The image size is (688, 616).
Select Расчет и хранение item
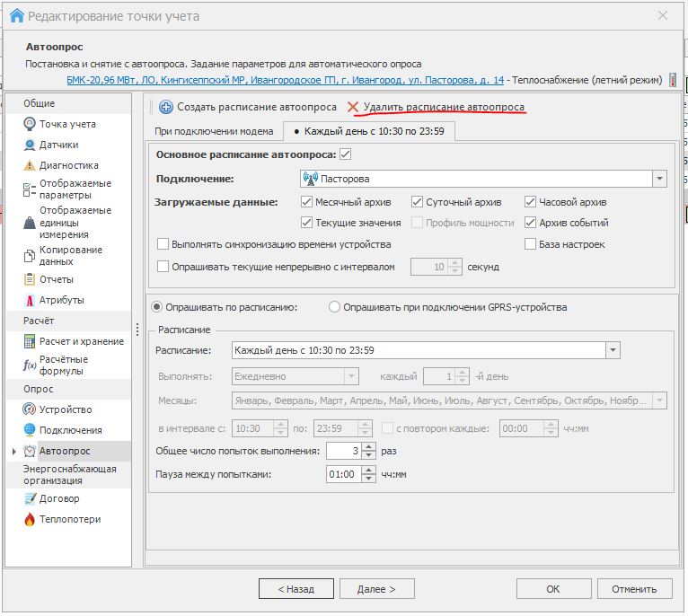(81, 341)
